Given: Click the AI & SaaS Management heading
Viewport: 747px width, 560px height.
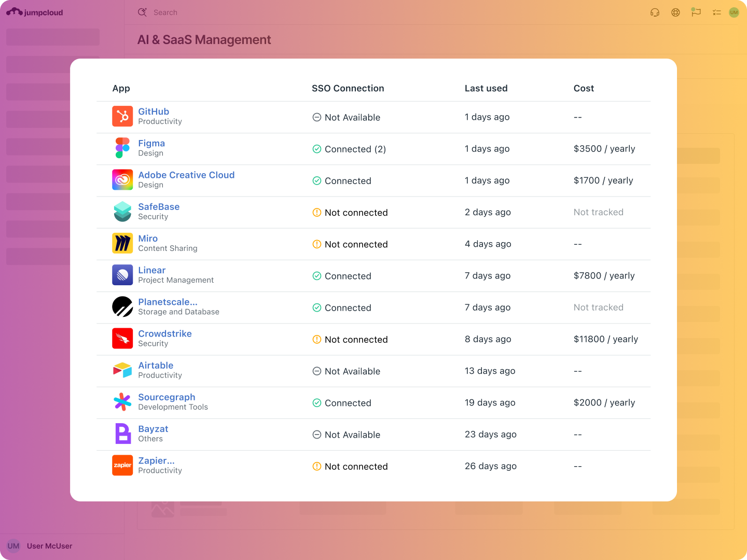Looking at the screenshot, I should point(204,40).
